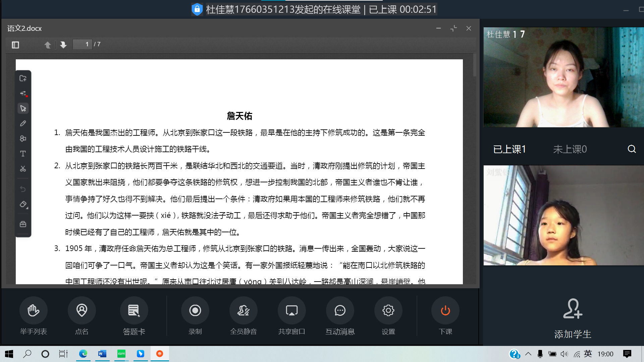
Task: Click the document title 詹天佑
Action: point(239,116)
